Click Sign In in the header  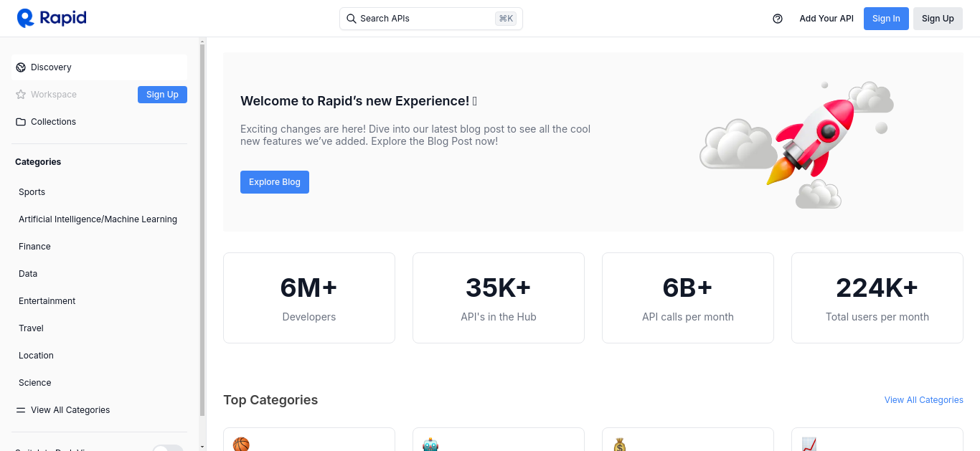coord(886,19)
